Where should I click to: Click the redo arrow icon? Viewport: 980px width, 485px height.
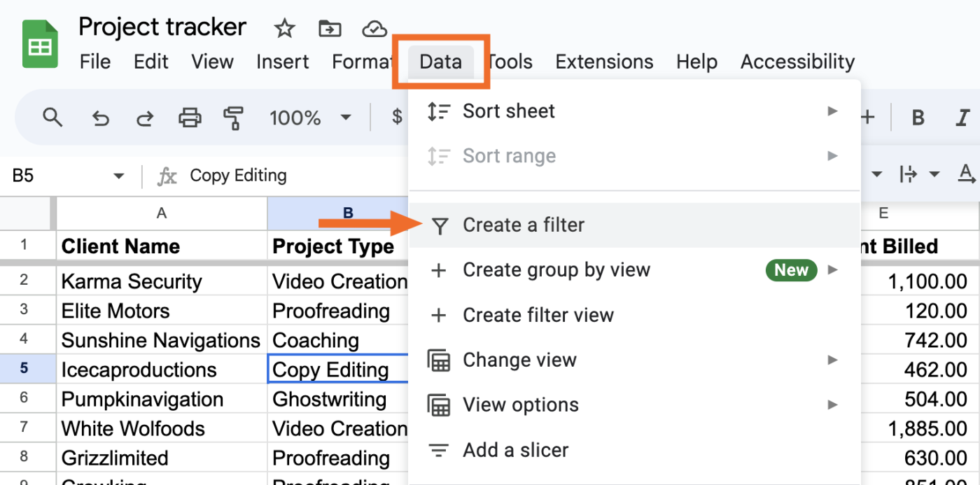tap(144, 118)
